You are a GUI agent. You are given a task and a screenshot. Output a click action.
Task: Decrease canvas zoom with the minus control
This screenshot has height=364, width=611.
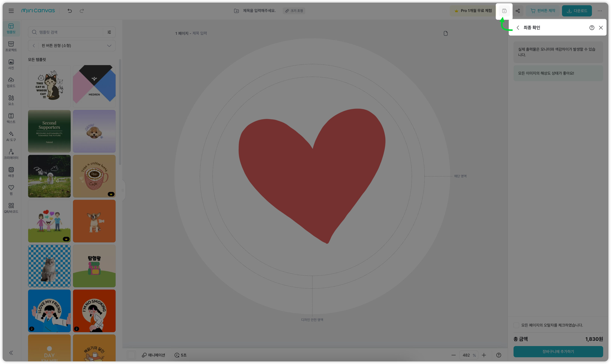pyautogui.click(x=453, y=355)
